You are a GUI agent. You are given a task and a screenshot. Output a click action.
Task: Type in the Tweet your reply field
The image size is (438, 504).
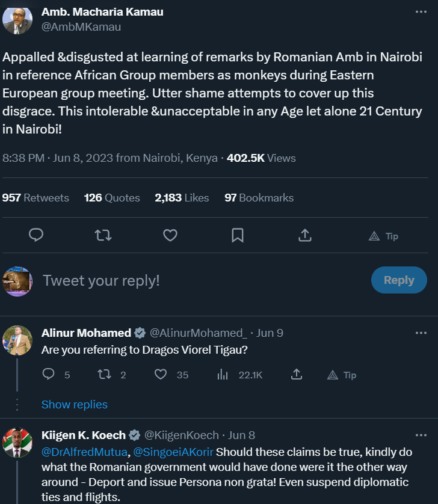coord(199,280)
